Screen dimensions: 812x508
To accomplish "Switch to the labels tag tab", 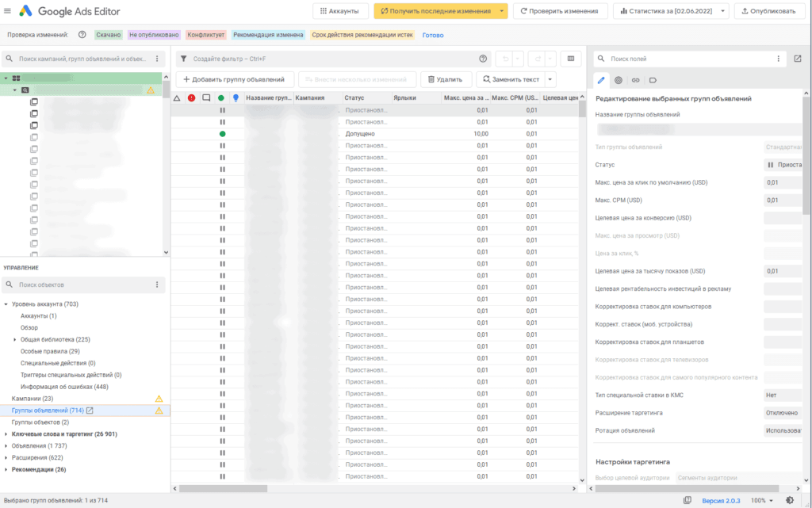I will click(x=653, y=80).
